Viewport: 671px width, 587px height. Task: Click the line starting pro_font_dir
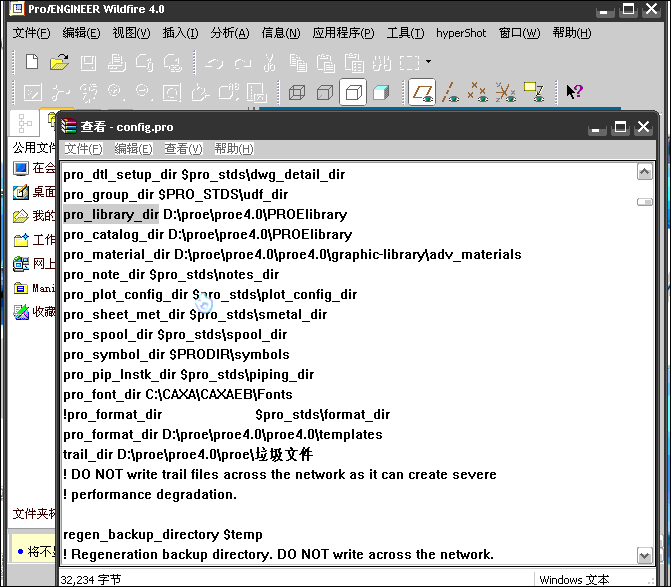click(178, 394)
